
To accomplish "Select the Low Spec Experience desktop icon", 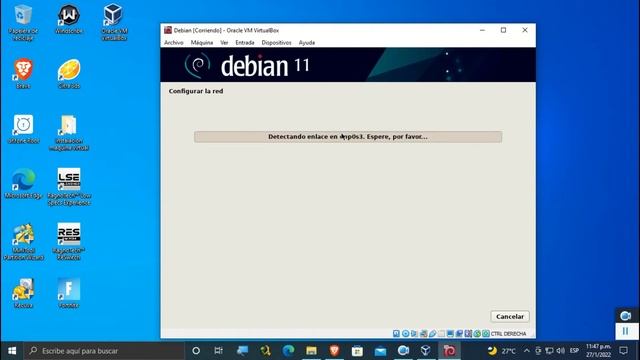I will tap(69, 187).
